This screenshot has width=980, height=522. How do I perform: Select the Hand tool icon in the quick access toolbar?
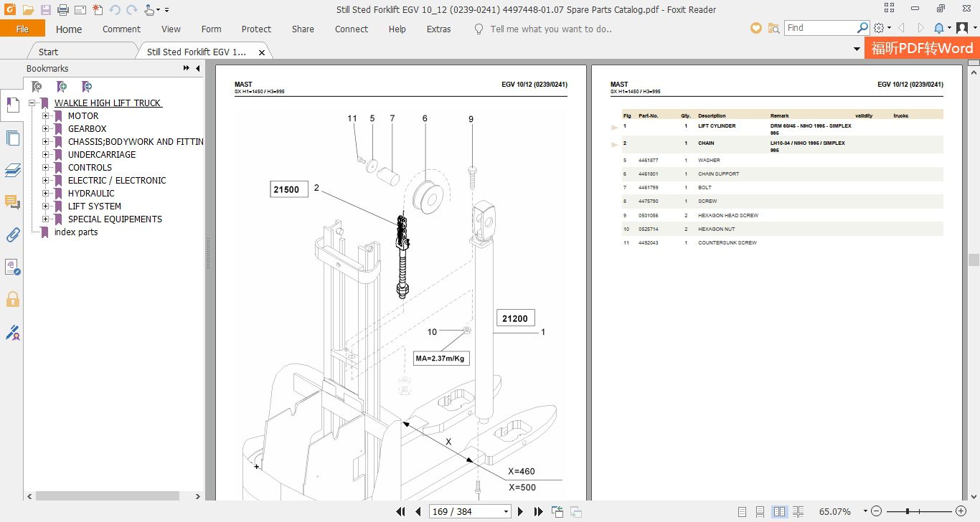[x=149, y=10]
